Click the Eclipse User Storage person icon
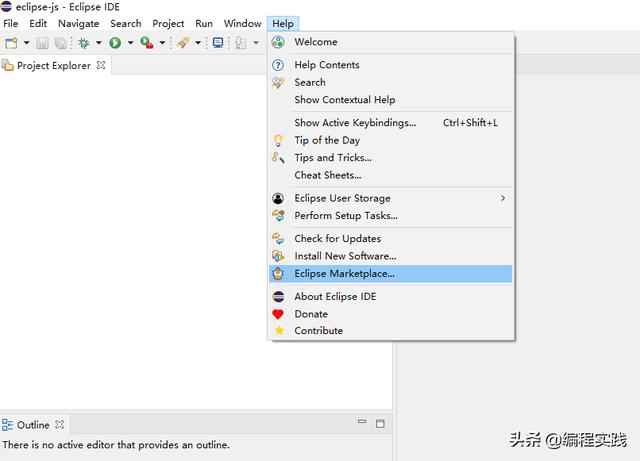 coord(278,198)
